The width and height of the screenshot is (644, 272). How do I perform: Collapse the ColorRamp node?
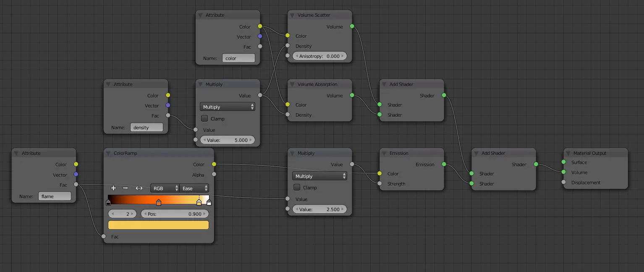[108, 153]
